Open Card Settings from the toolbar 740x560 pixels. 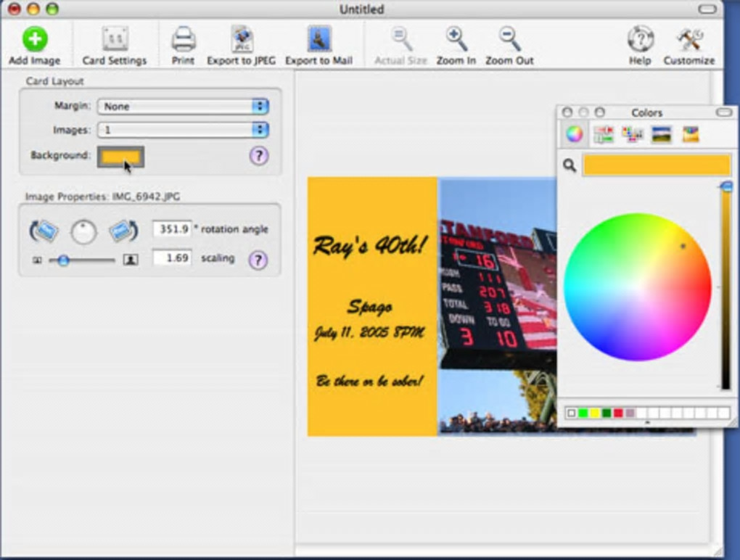click(115, 46)
